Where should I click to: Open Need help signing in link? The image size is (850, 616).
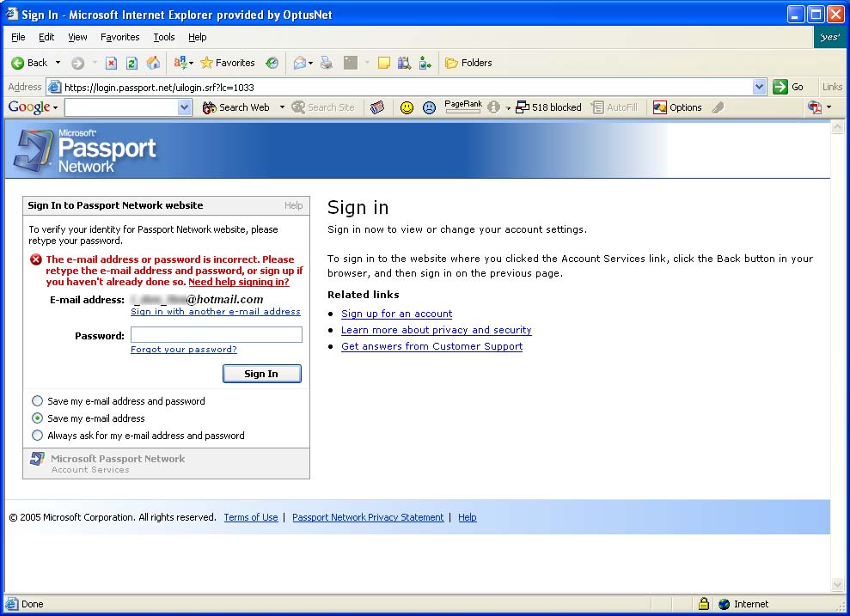click(x=239, y=282)
